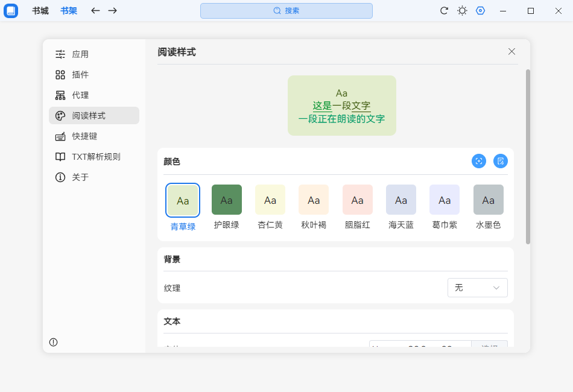Click the warning icon at sidebar bottom
The height and width of the screenshot is (392, 573).
point(53,342)
